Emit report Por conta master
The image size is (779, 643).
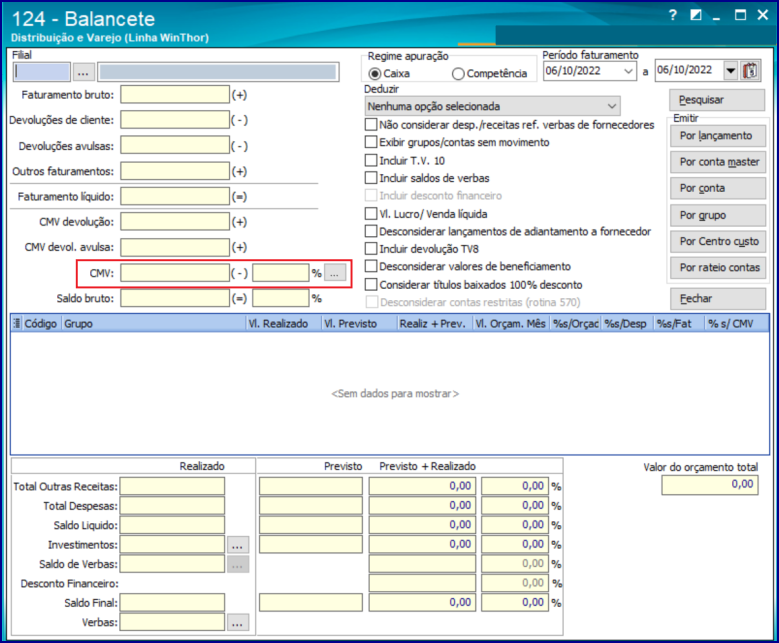pyautogui.click(x=718, y=162)
